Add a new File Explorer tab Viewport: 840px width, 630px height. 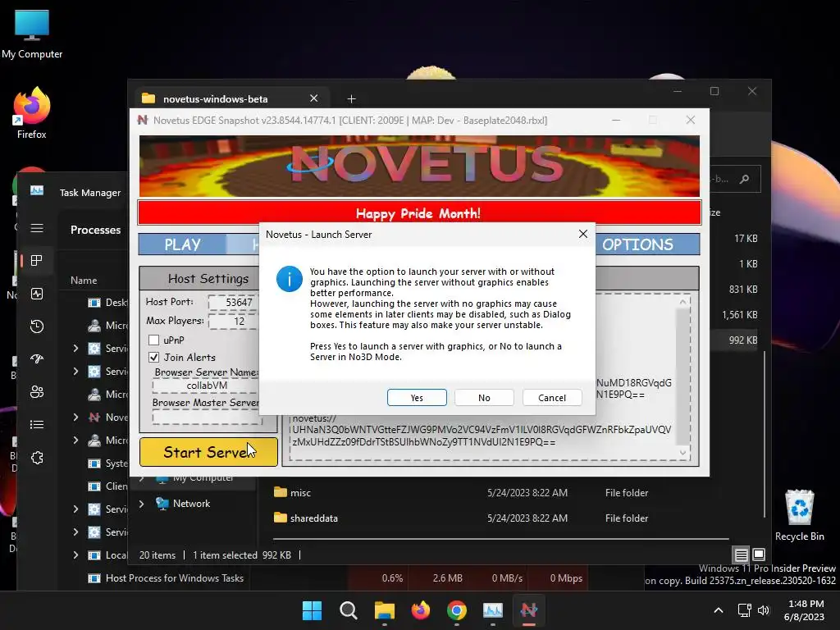tap(351, 98)
